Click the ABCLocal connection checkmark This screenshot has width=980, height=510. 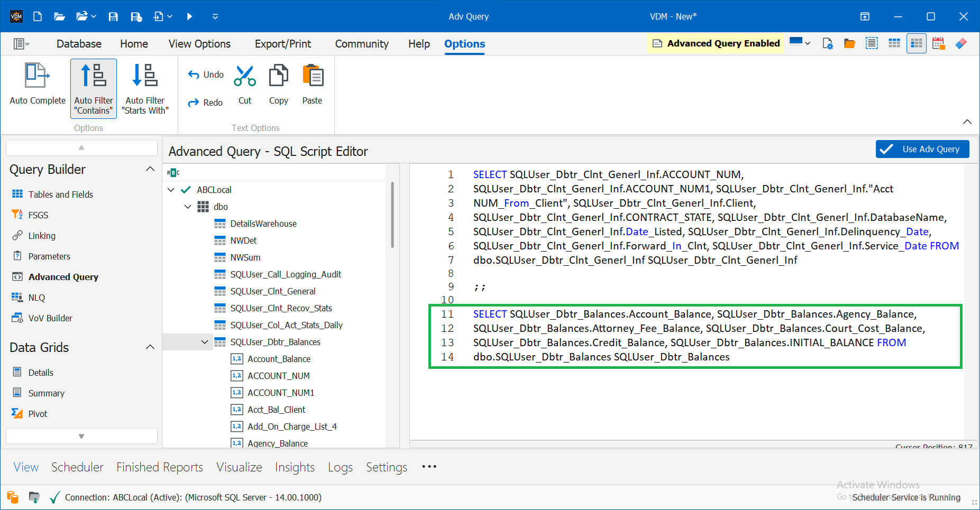click(x=185, y=189)
